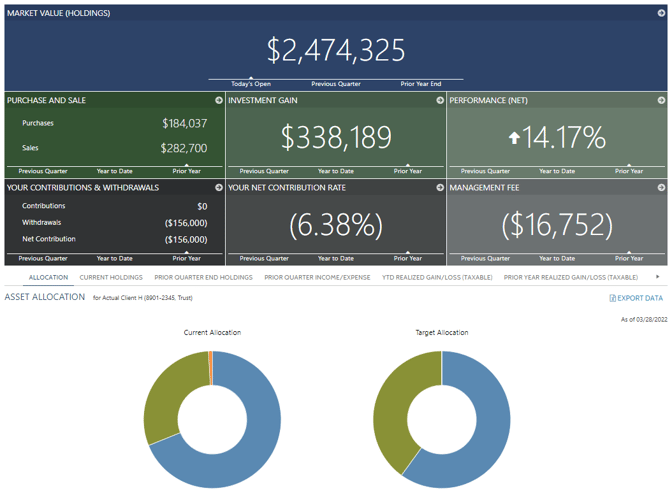Screen dimensions: 672x498
Task: Click the Current Allocation chart title
Action: tap(212, 333)
